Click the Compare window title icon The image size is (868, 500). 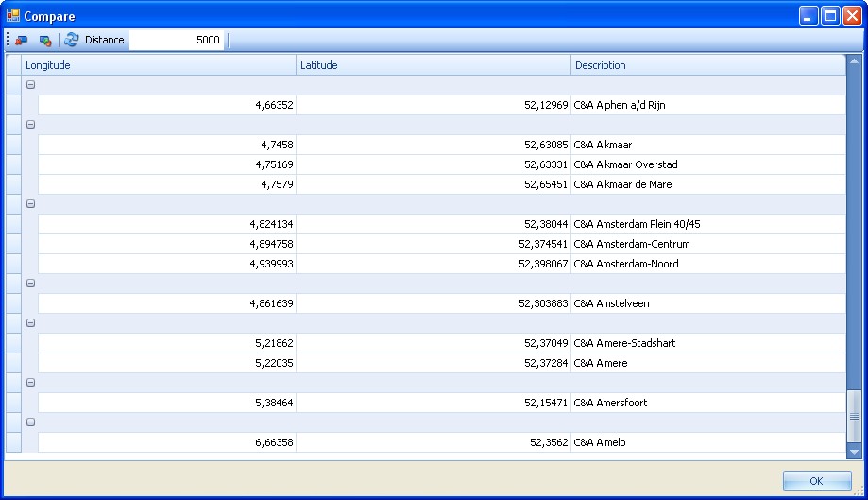12,15
